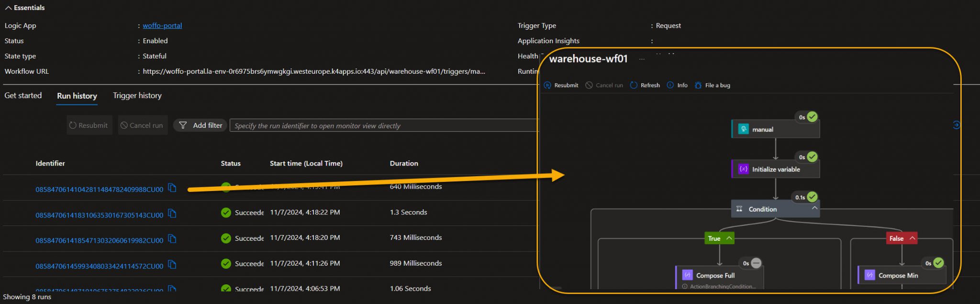Click the Add filter button
The image size is (980, 304).
(x=200, y=125)
